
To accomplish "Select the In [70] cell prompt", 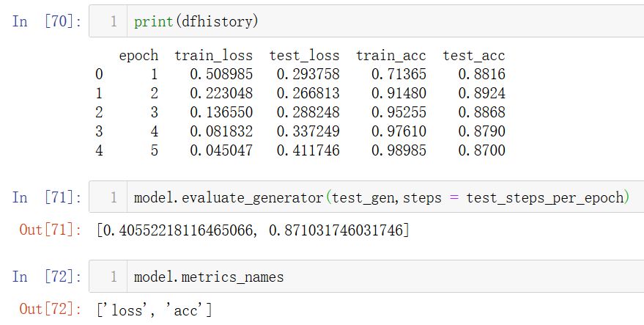I will tap(47, 21).
